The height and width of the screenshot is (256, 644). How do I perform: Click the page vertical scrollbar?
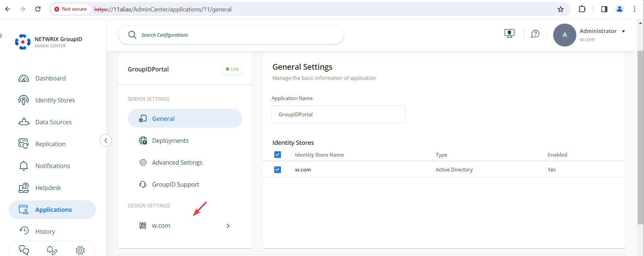click(x=640, y=137)
